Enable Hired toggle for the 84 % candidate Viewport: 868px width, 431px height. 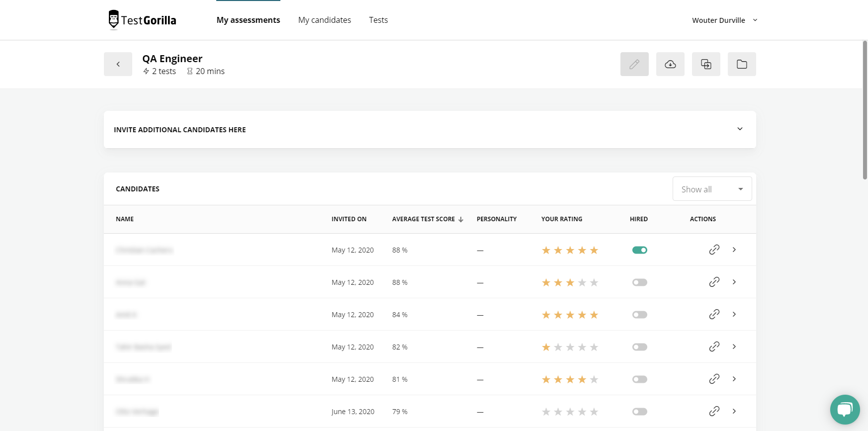coord(640,315)
